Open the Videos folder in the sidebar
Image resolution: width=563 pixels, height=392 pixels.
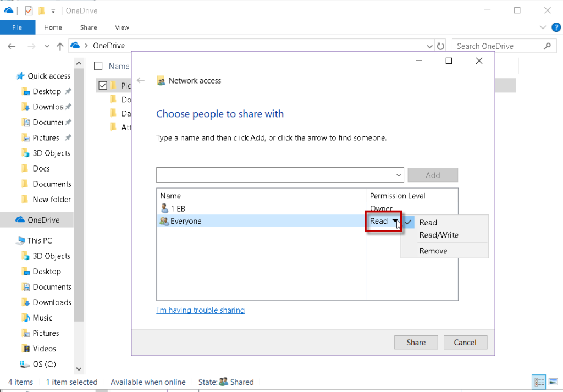pos(44,349)
